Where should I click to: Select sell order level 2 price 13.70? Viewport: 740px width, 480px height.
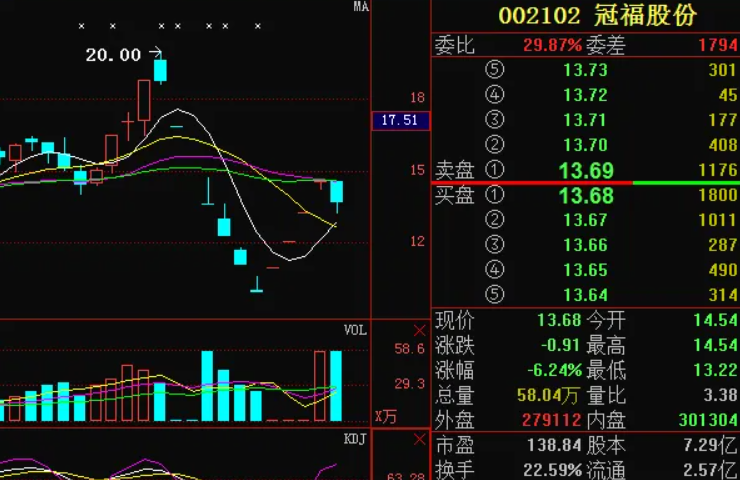[585, 145]
